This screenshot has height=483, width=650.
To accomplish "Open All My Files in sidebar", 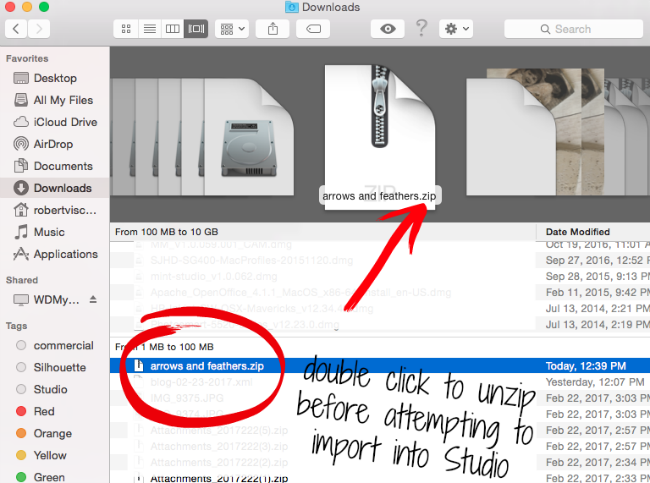I will tap(55, 100).
